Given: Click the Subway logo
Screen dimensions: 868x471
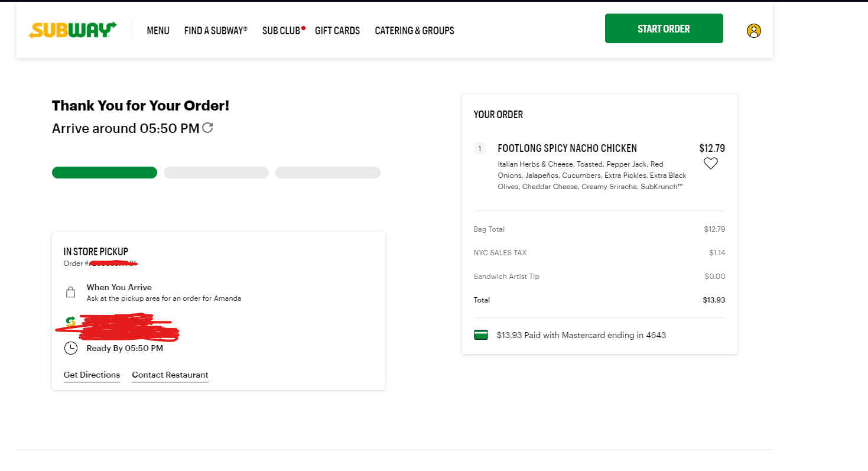Looking at the screenshot, I should pos(72,30).
